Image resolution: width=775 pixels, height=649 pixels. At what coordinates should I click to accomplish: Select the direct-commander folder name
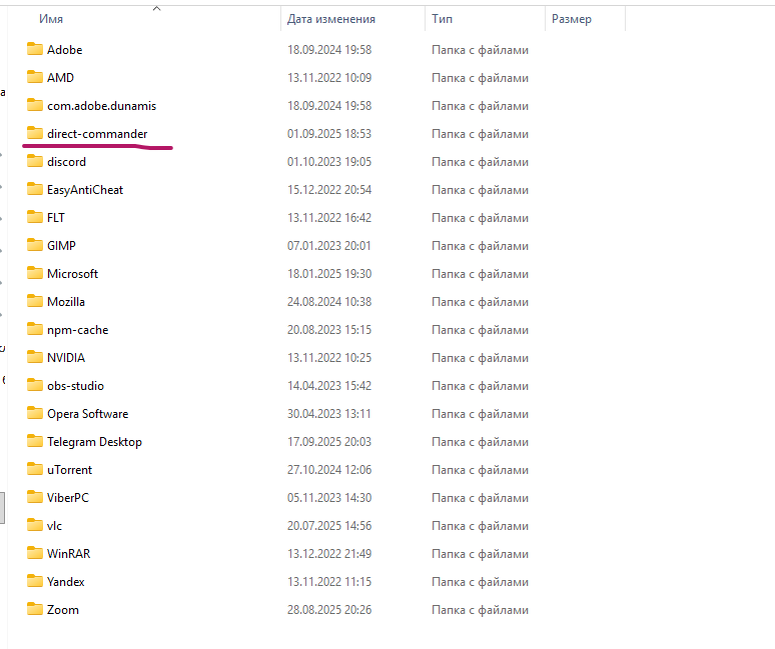point(97,134)
